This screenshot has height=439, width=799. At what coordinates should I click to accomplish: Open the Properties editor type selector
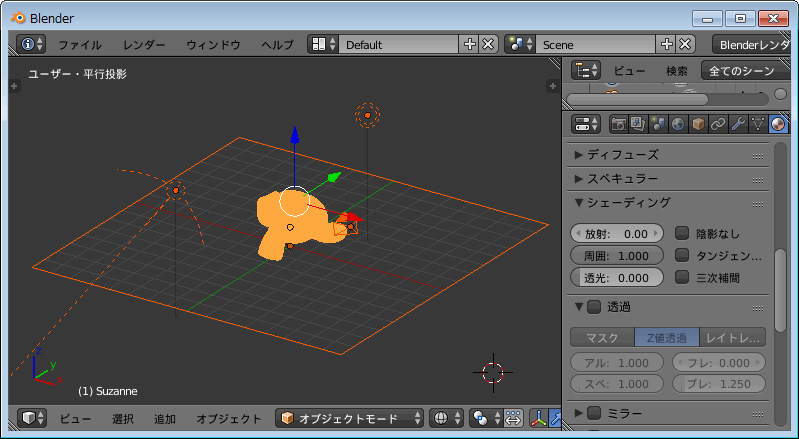pyautogui.click(x=586, y=124)
